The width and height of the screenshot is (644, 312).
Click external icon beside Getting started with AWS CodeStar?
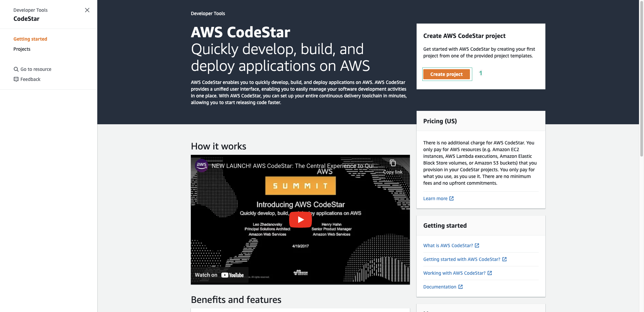[504, 259]
